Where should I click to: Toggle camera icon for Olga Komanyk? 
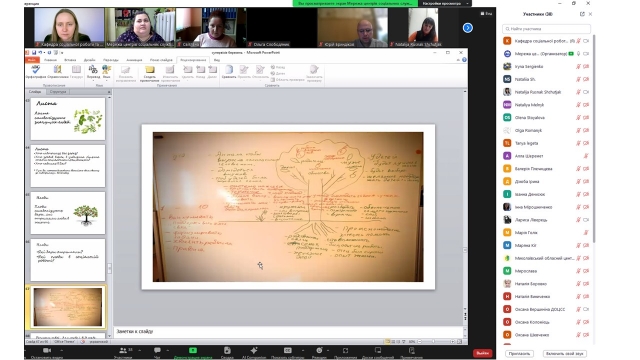(586, 131)
